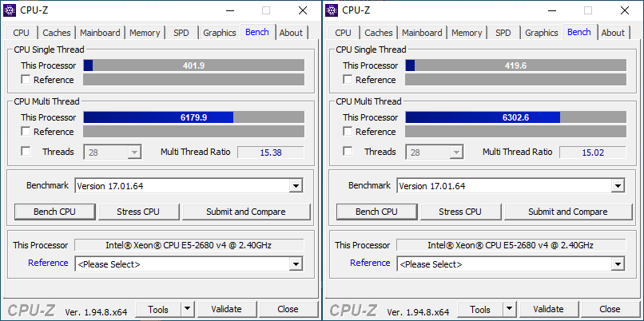The width and height of the screenshot is (644, 321).
Task: Open the About tab in right window
Action: coord(613,33)
